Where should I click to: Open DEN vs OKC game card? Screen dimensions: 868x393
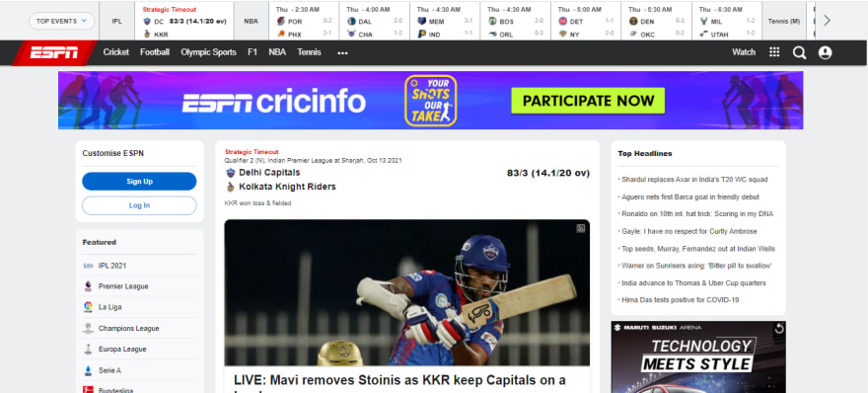pos(657,22)
